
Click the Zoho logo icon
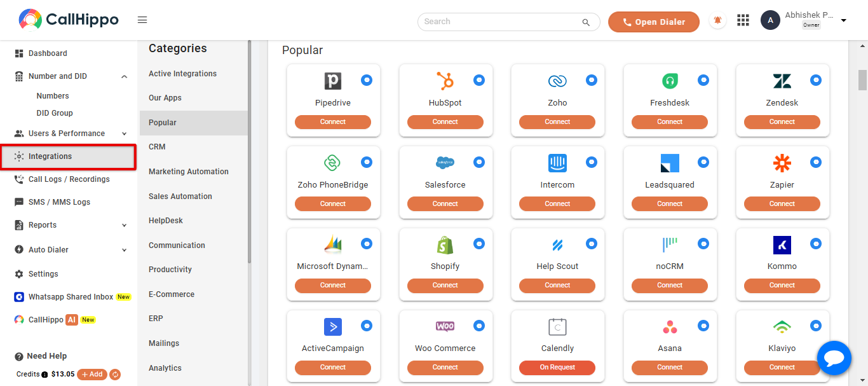pos(557,81)
